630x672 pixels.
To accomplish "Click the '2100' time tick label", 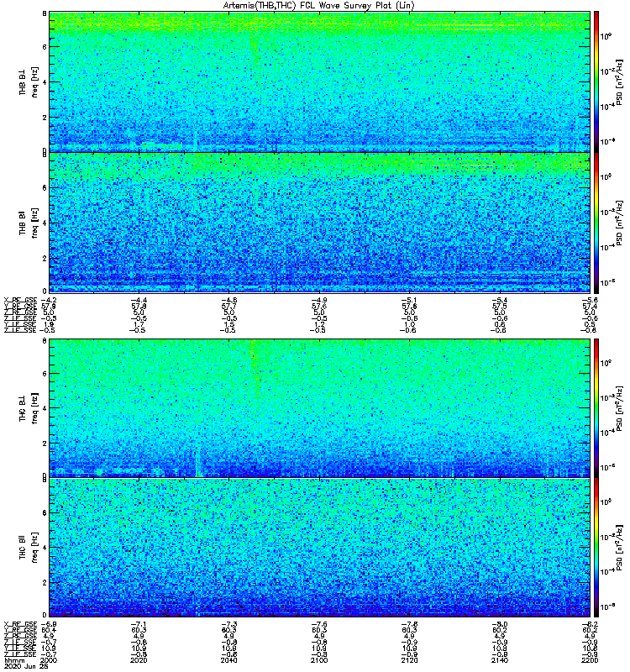I will [x=319, y=660].
